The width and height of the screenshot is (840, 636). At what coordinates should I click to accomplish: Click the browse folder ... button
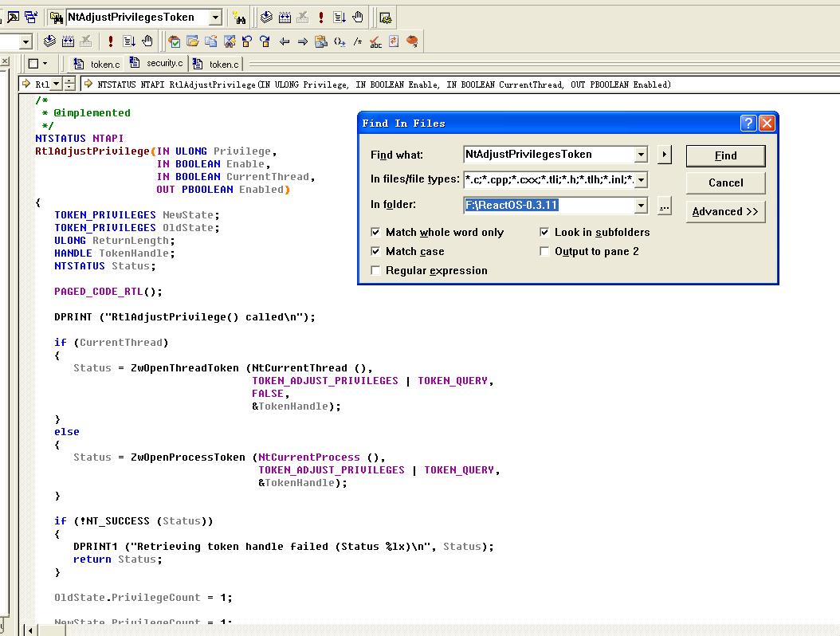click(x=665, y=206)
